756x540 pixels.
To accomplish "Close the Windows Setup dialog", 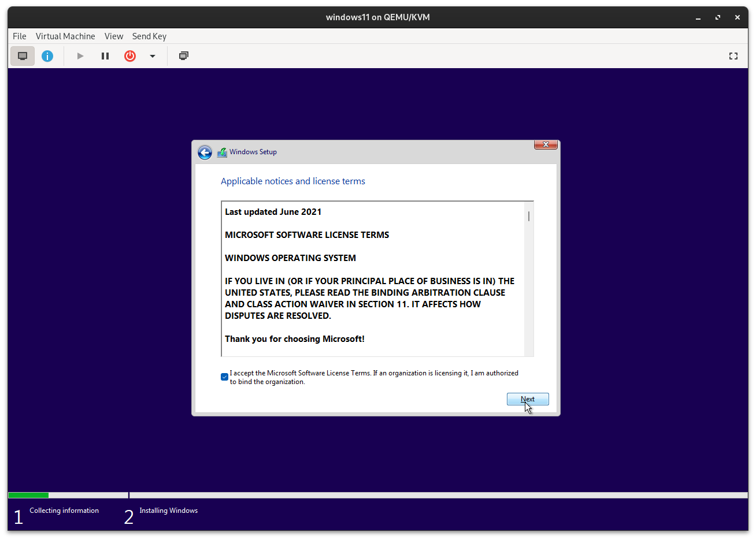I will pos(546,144).
